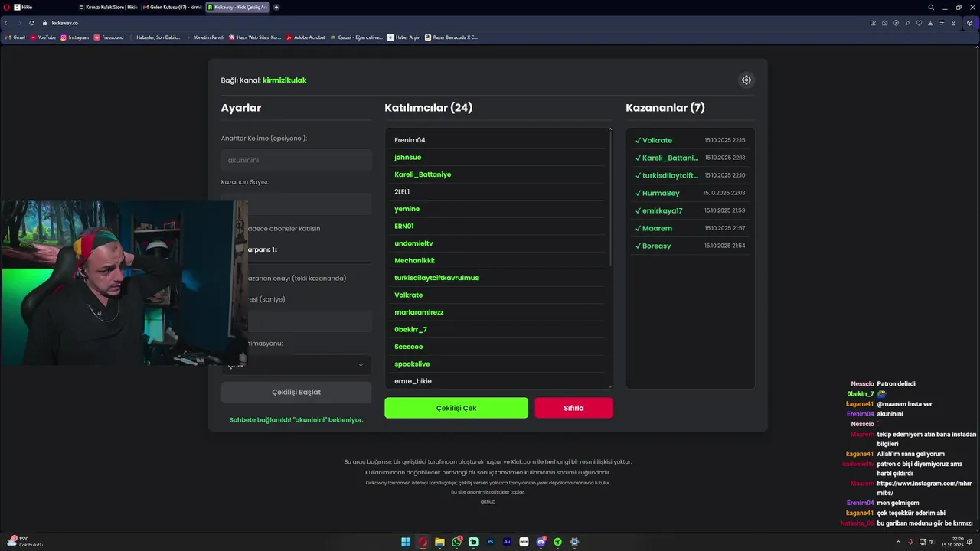Click the edit page icon in address bar
Screen dimensions: 980x551
coord(873,23)
